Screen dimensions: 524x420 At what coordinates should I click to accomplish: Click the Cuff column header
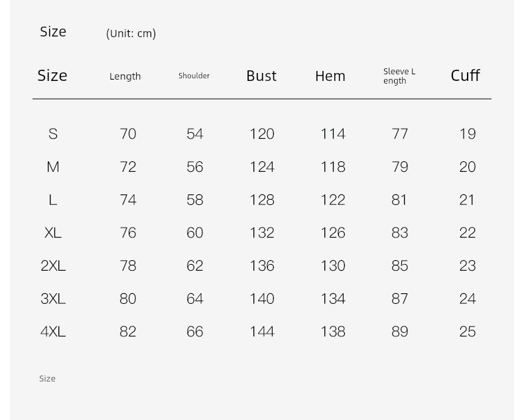tap(465, 76)
